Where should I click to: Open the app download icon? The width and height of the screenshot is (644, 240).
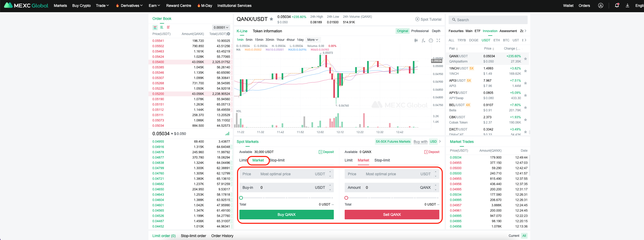click(628, 5)
